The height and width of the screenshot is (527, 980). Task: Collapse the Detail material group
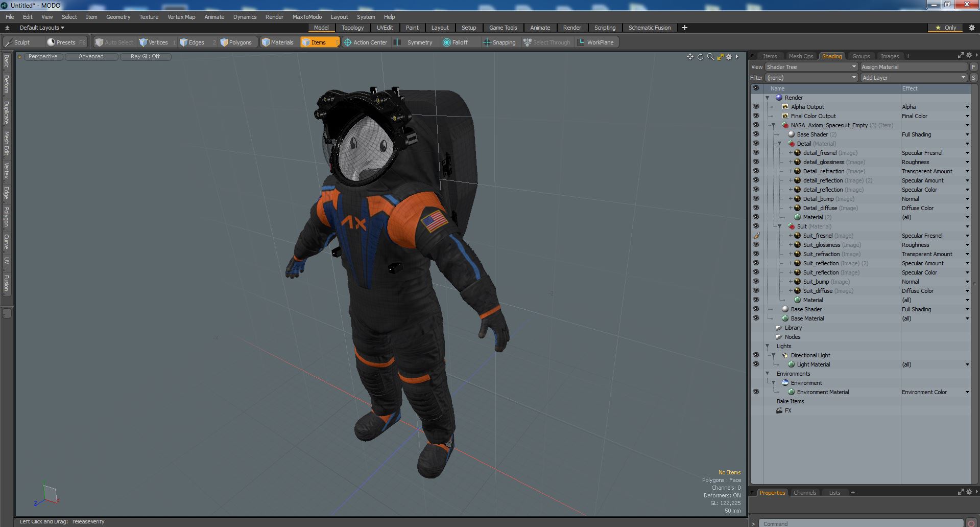779,144
